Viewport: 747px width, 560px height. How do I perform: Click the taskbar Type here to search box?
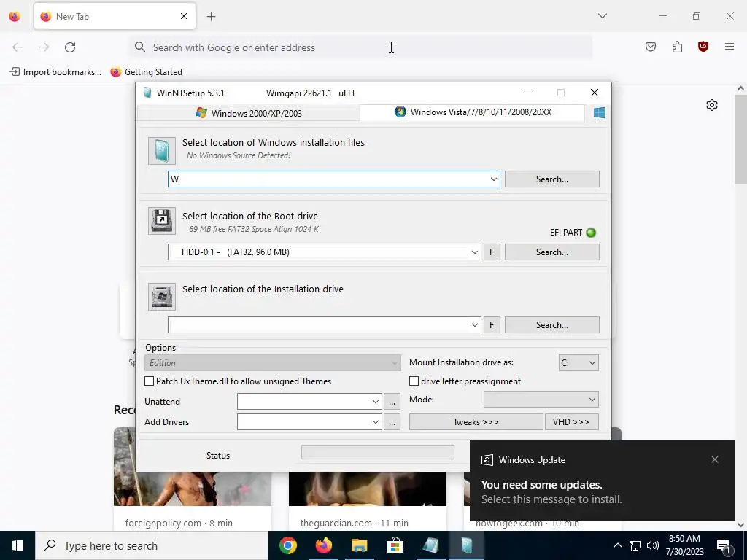[152, 545]
